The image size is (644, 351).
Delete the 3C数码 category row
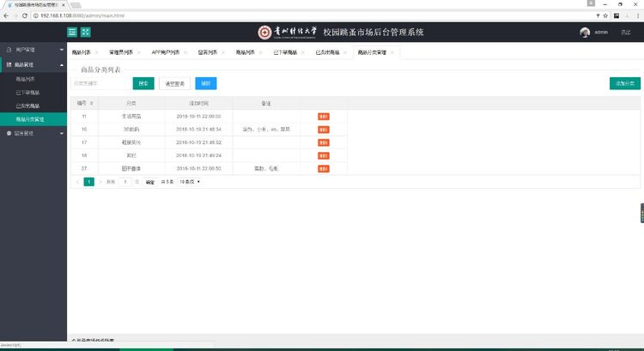click(324, 130)
